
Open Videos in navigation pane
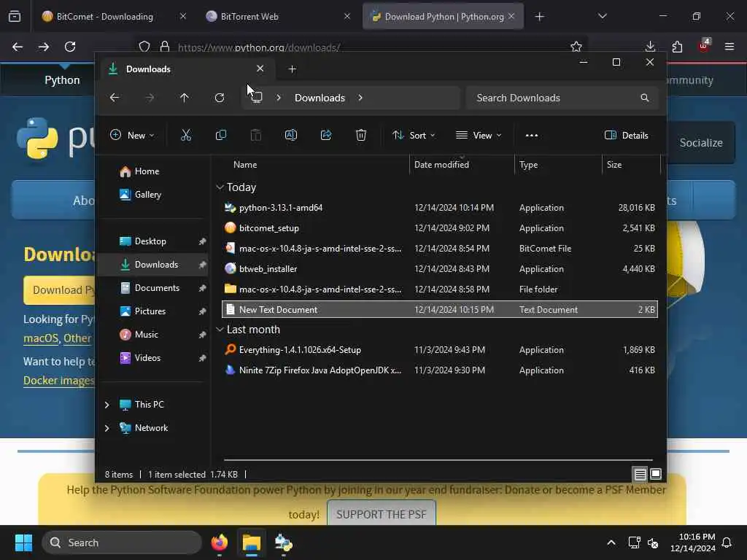pyautogui.click(x=147, y=357)
